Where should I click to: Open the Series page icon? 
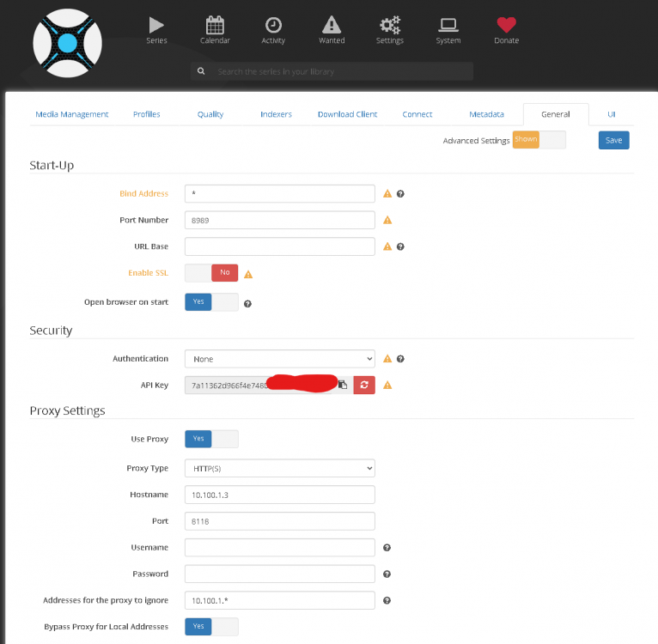[x=156, y=25]
